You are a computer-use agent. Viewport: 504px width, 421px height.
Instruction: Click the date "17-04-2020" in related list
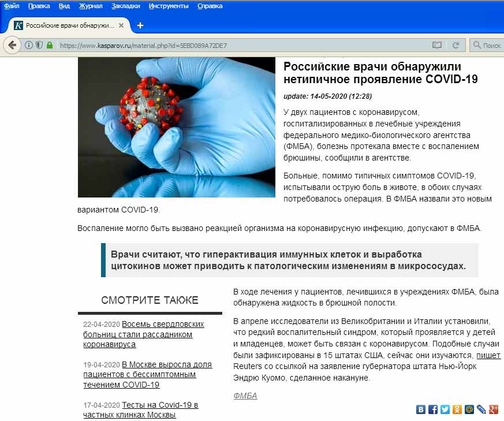pos(102,405)
